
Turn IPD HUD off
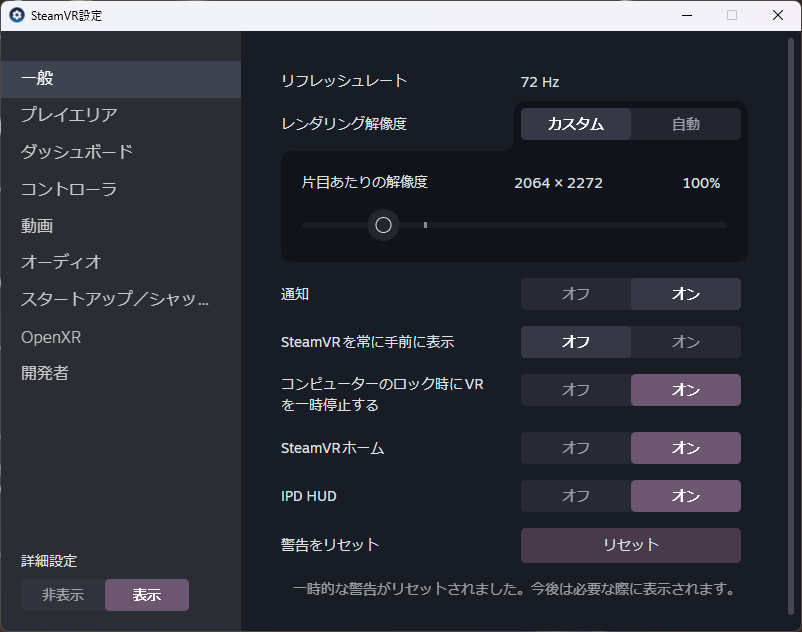coord(576,496)
